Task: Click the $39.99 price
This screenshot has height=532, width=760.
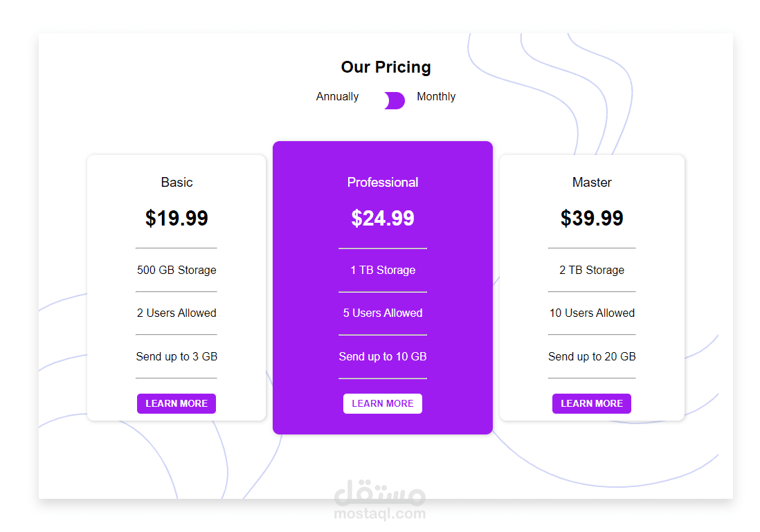Action: click(x=592, y=219)
